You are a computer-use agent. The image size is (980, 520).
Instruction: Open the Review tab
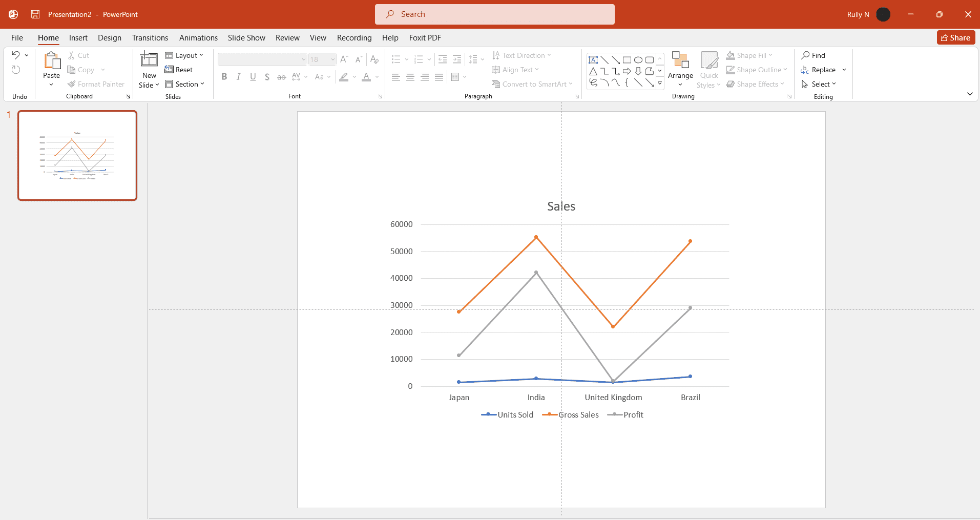tap(287, 38)
